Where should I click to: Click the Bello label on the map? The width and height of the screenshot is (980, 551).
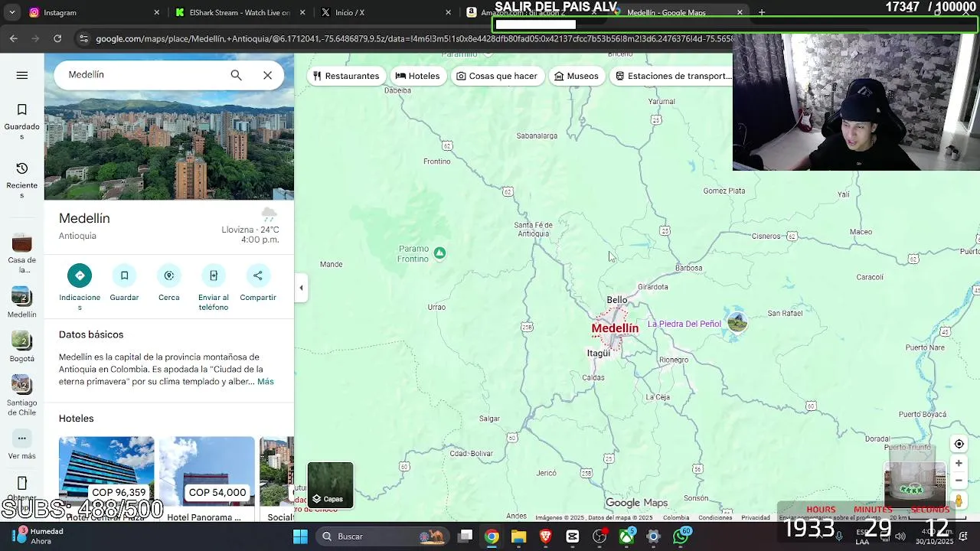(x=616, y=300)
